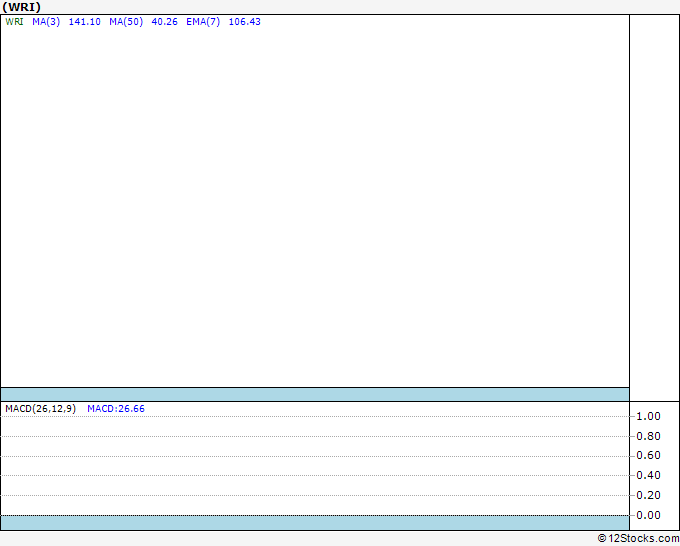Viewport: 680px width, 546px height.
Task: Click the blue bar below MACD panel
Action: (315, 523)
